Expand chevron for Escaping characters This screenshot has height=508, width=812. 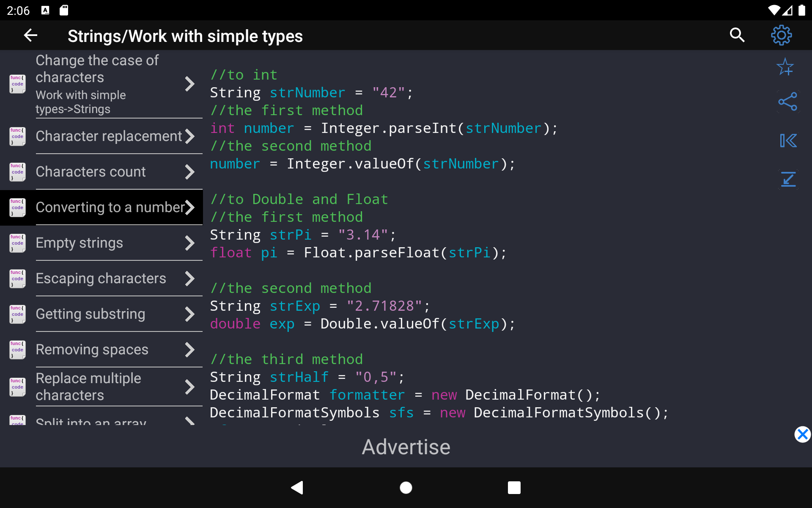(x=190, y=279)
